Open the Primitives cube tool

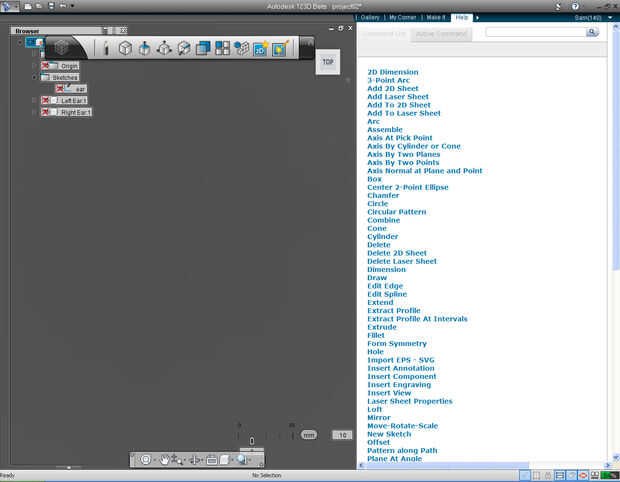(x=125, y=48)
